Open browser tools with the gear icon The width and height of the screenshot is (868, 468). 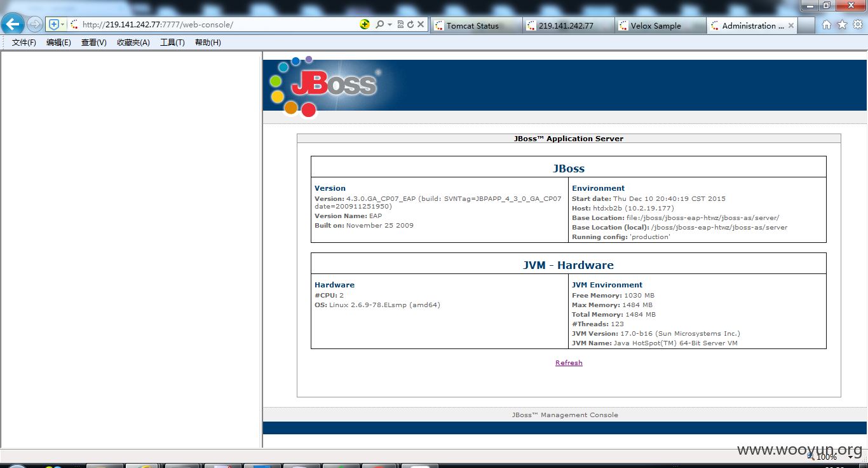pyautogui.click(x=858, y=25)
